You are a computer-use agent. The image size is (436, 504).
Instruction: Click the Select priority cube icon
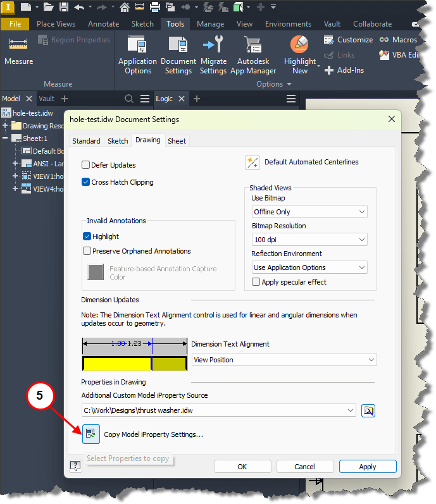click(x=239, y=7)
